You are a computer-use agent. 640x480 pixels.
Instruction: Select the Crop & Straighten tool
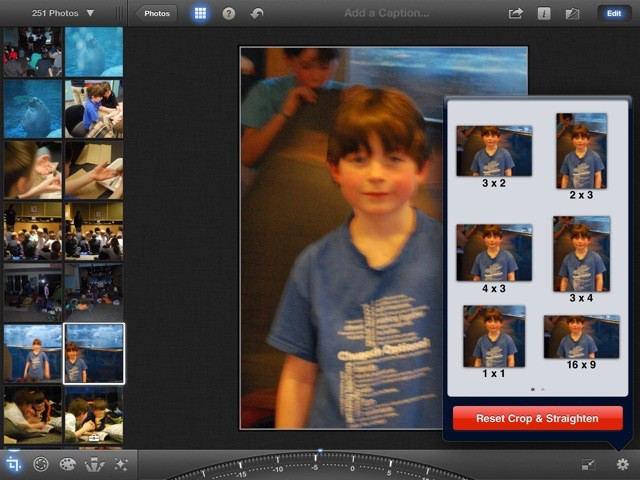tap(13, 464)
